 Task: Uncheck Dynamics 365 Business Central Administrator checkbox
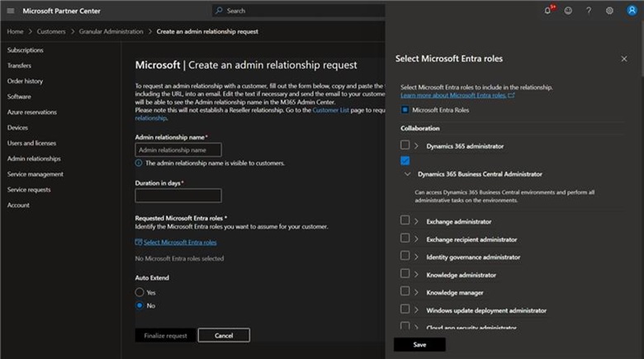click(x=405, y=161)
